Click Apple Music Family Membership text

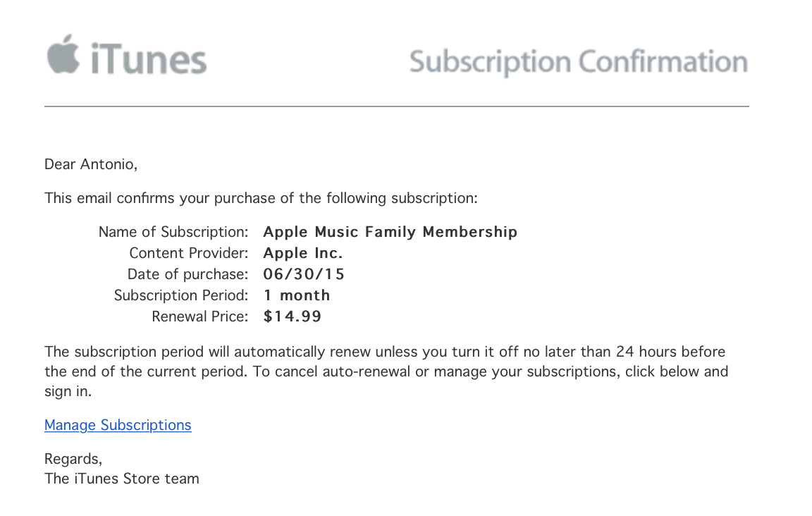(390, 232)
